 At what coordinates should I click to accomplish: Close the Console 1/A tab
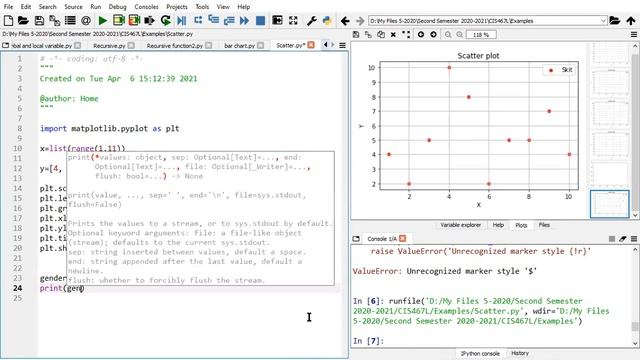click(x=403, y=238)
